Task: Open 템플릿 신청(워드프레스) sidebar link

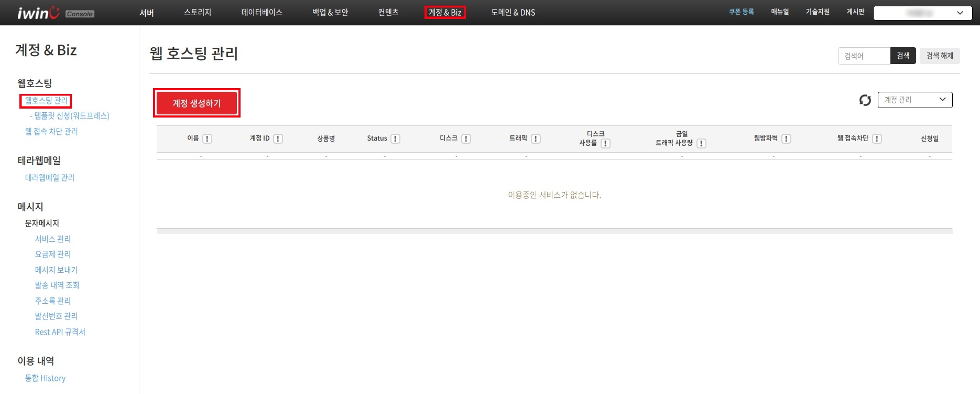Action: [72, 116]
